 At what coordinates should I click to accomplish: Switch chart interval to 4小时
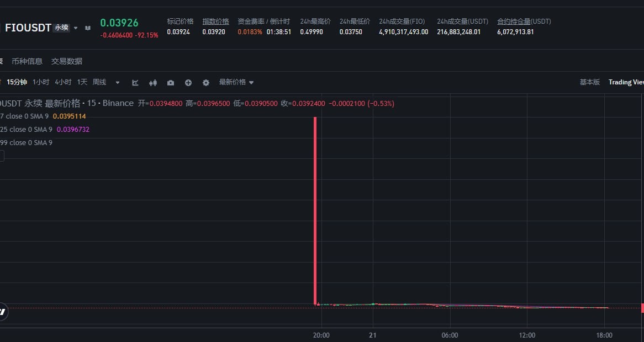[63, 82]
